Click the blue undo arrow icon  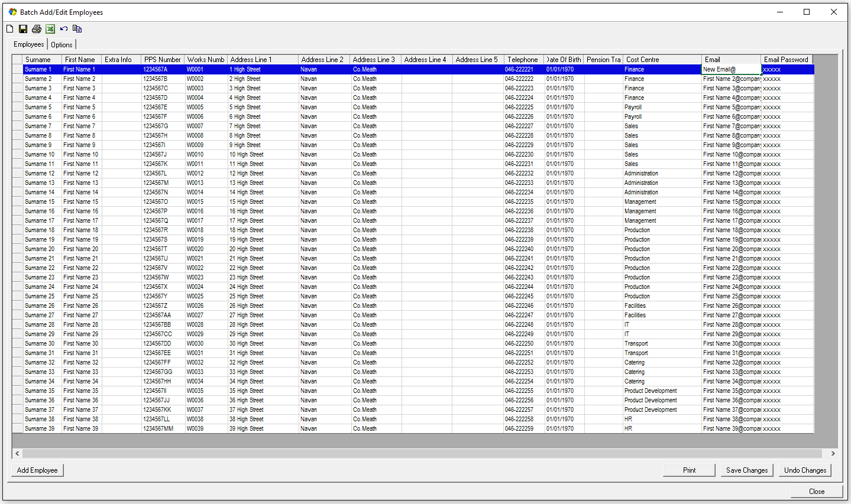(64, 29)
